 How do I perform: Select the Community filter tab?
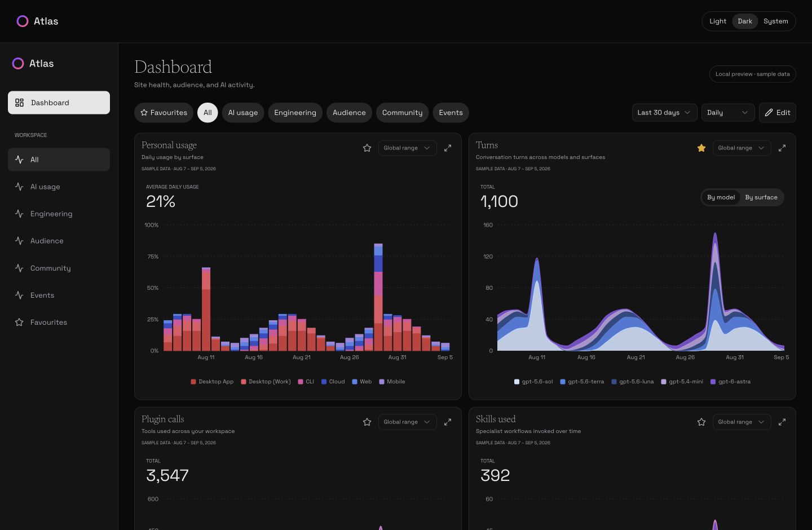click(402, 113)
